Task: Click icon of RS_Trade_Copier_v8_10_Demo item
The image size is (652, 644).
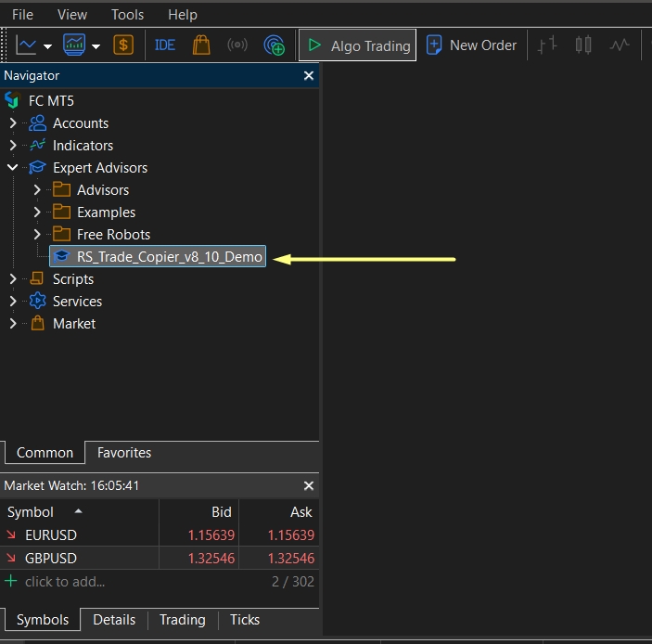Action: pyautogui.click(x=61, y=256)
